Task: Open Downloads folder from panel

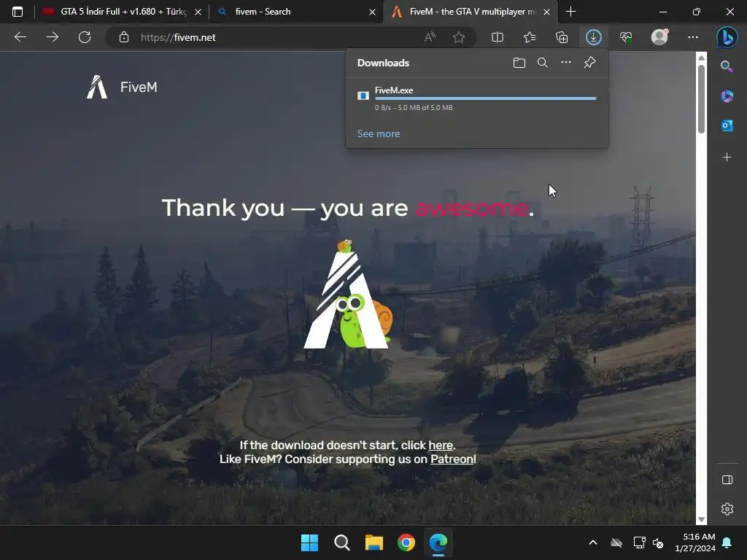Action: 519,63
